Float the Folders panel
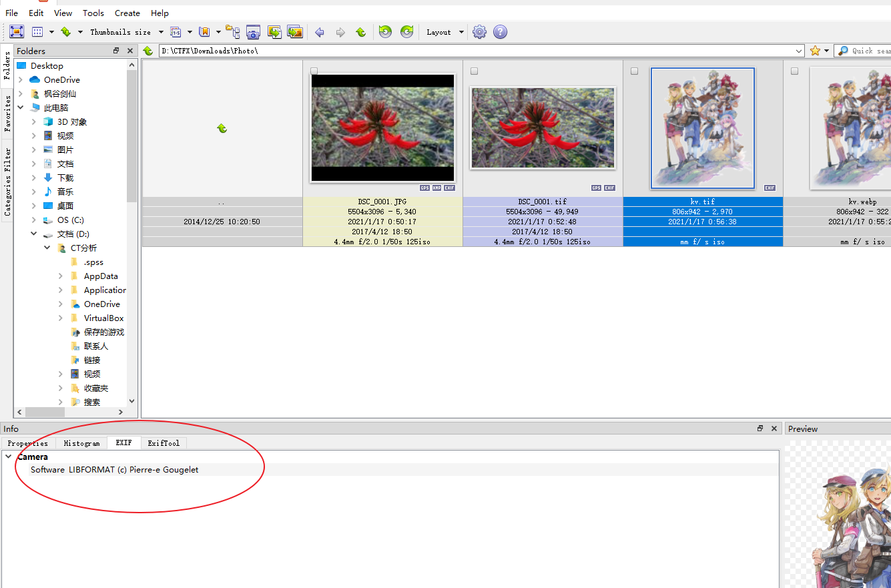This screenshot has height=588, width=891. tap(116, 51)
